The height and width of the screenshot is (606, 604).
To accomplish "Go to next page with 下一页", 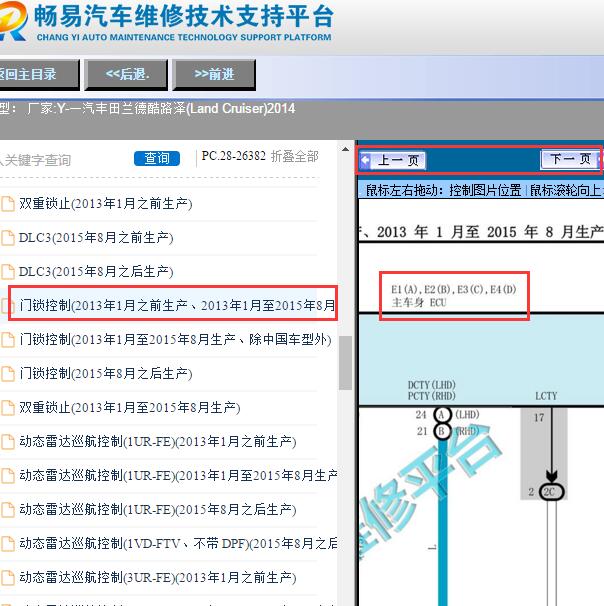I will pyautogui.click(x=571, y=159).
